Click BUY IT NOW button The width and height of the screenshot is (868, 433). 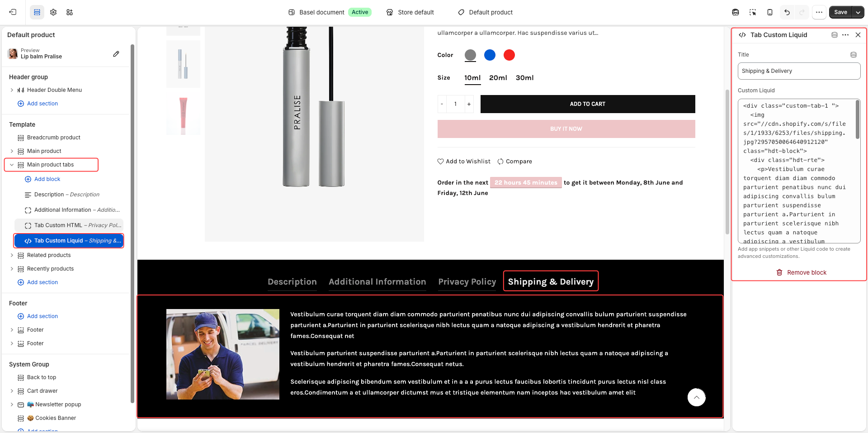566,129
